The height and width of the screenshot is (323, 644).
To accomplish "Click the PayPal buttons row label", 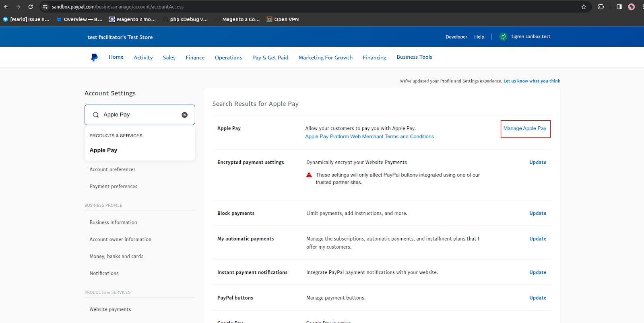I will coord(235,298).
